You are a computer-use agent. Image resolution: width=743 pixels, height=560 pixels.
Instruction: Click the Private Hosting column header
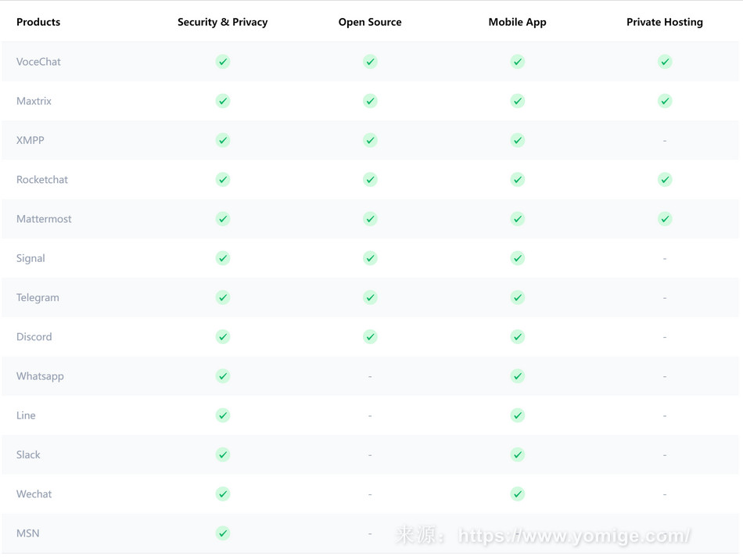[x=665, y=22]
